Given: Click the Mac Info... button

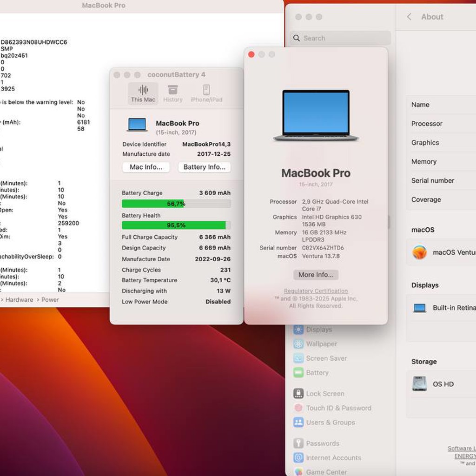Looking at the screenshot, I should 146,167.
